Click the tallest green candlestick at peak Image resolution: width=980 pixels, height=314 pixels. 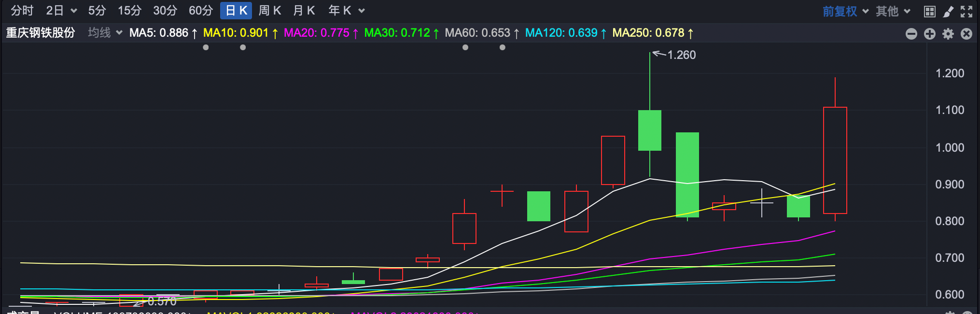click(x=650, y=130)
